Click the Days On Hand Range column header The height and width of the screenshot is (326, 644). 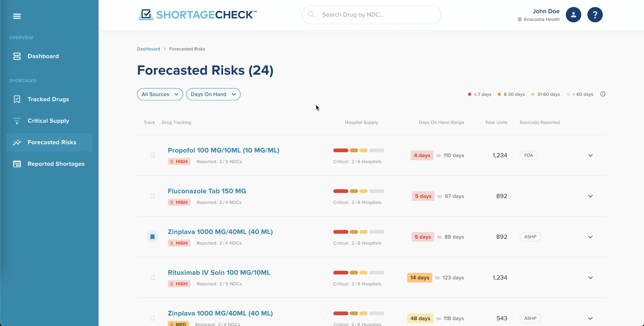pos(441,122)
